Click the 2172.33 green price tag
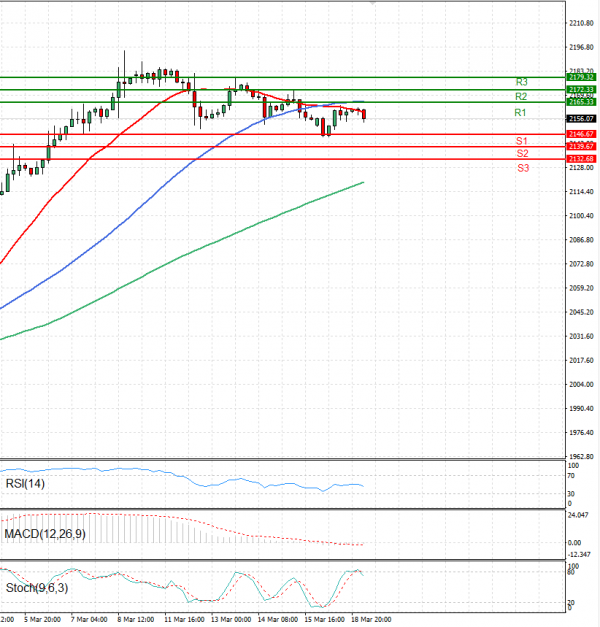Viewport: 600px width, 627px height. click(582, 89)
